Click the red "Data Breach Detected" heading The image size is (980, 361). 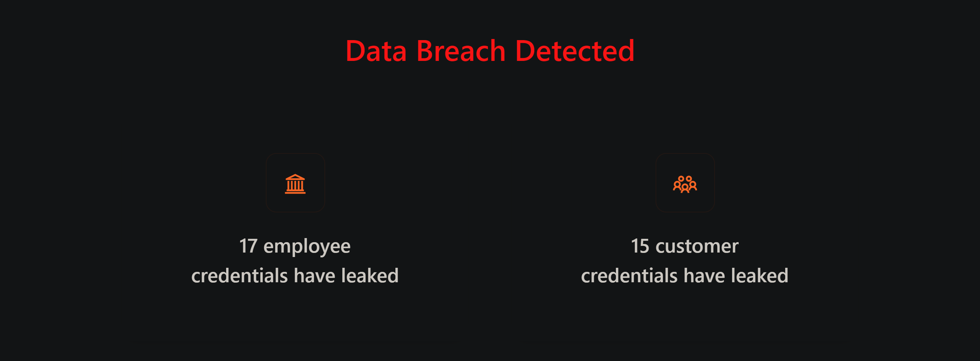click(490, 51)
